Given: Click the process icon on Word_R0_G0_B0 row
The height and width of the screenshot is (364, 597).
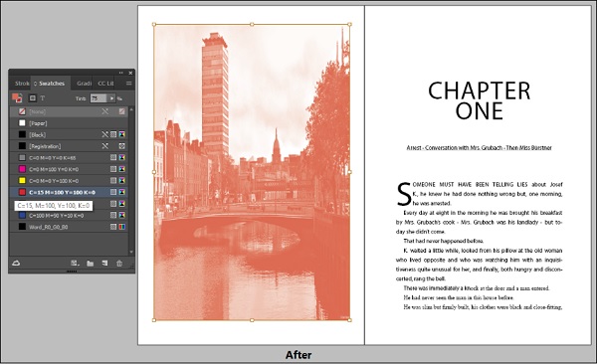Looking at the screenshot, I should 113,227.
